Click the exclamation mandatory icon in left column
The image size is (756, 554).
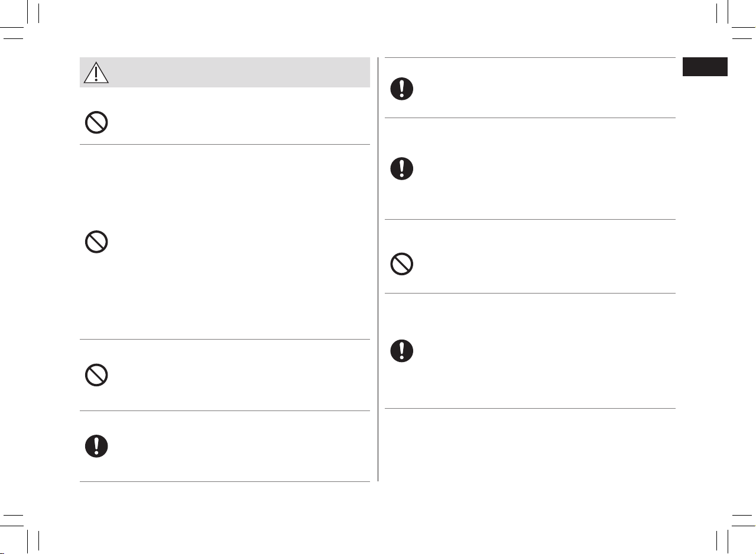tap(96, 446)
